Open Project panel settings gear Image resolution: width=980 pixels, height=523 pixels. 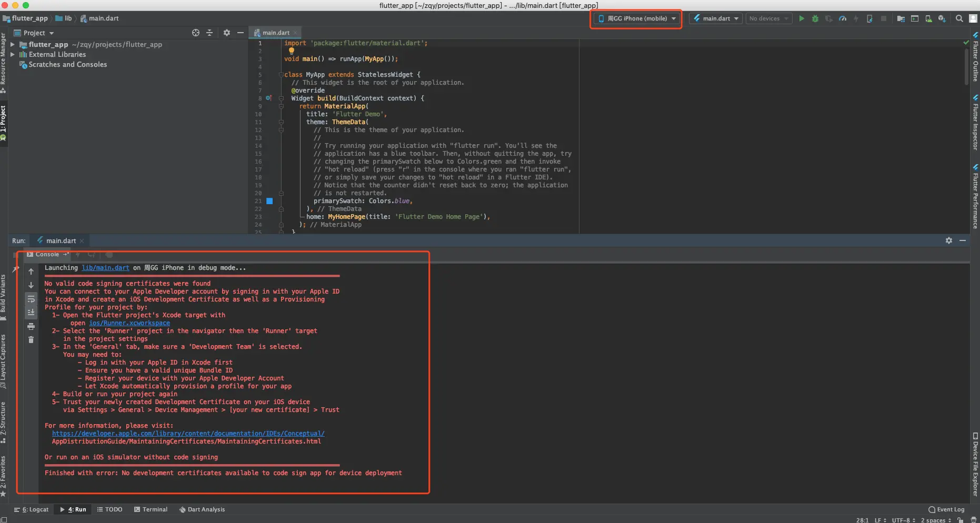[227, 33]
